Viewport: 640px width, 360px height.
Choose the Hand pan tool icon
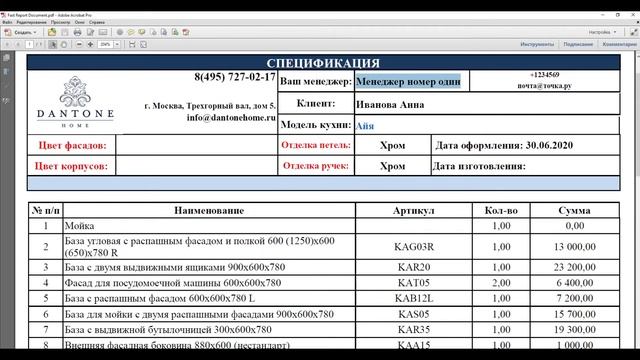point(64,44)
